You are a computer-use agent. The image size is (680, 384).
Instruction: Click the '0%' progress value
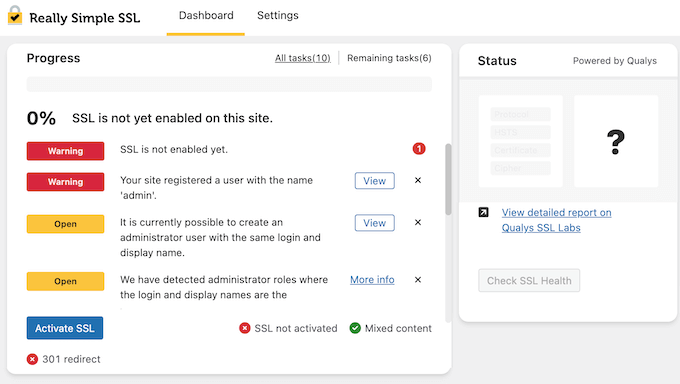41,118
